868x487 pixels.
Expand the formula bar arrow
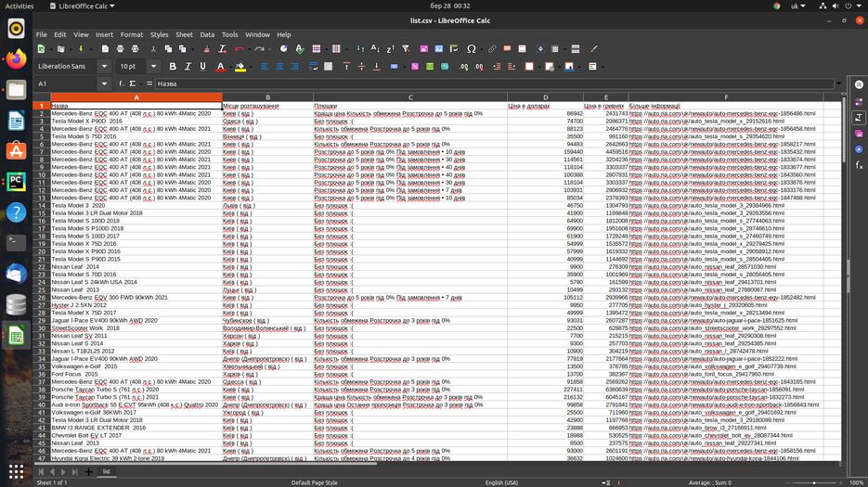[838, 83]
